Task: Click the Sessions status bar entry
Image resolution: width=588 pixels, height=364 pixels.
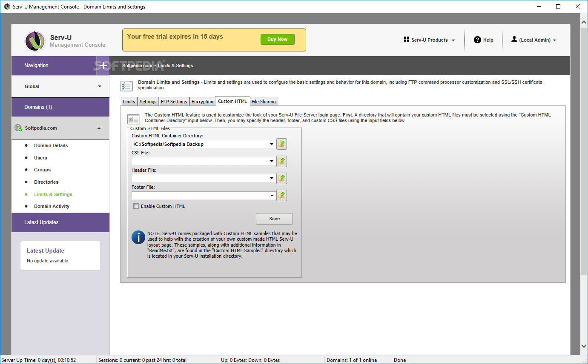Action: pyautogui.click(x=142, y=360)
